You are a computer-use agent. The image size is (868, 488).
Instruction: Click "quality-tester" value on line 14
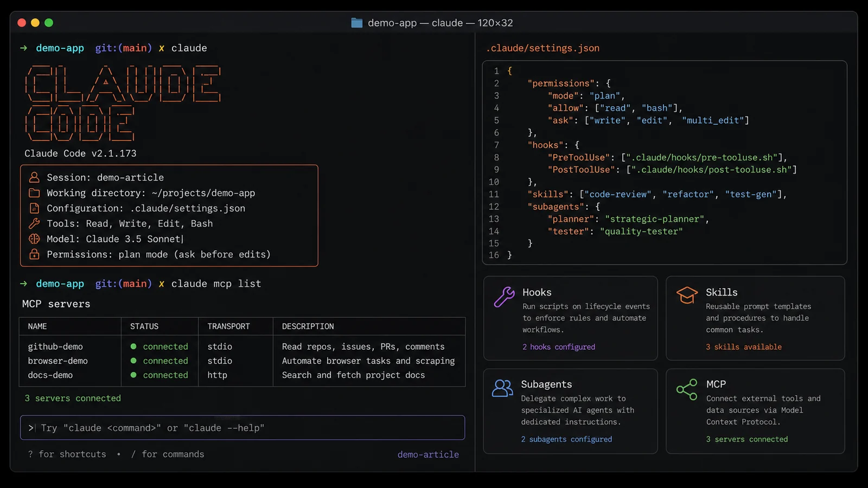coord(641,232)
